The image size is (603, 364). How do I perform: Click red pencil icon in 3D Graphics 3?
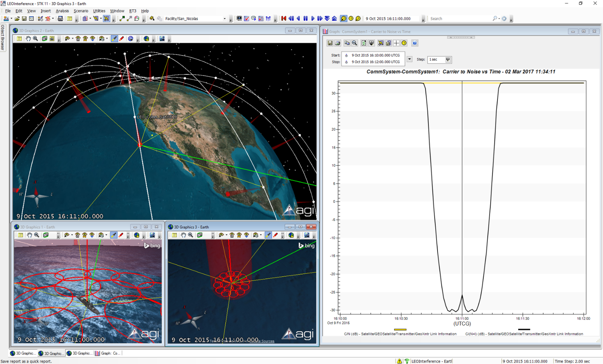pos(275,235)
